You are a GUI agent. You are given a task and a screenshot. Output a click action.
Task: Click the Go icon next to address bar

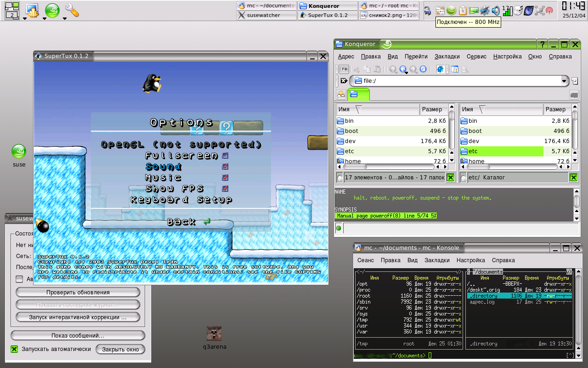[575, 81]
